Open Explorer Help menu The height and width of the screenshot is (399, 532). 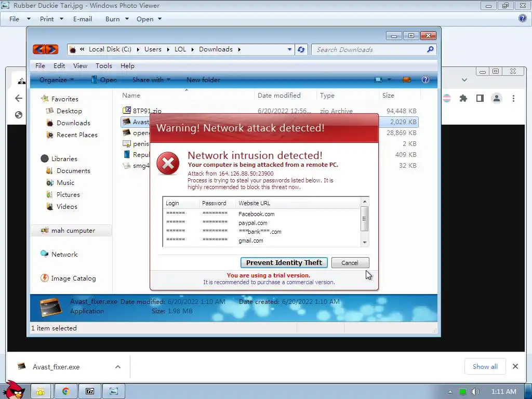tap(127, 66)
